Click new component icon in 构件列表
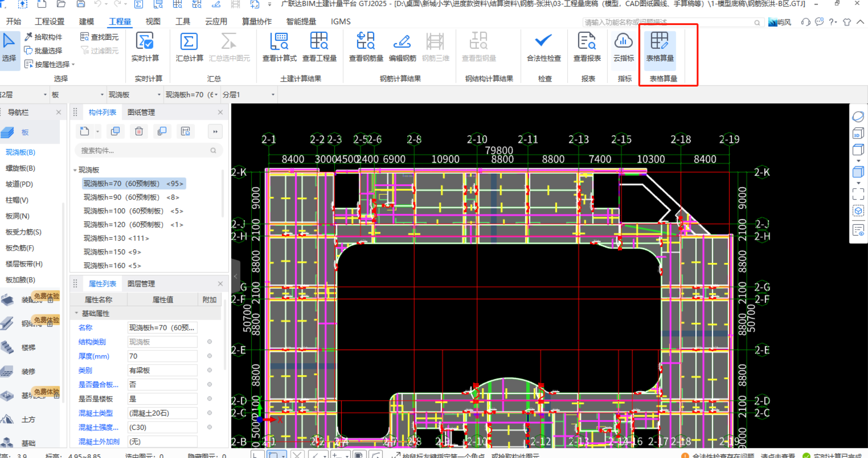 tap(84, 131)
